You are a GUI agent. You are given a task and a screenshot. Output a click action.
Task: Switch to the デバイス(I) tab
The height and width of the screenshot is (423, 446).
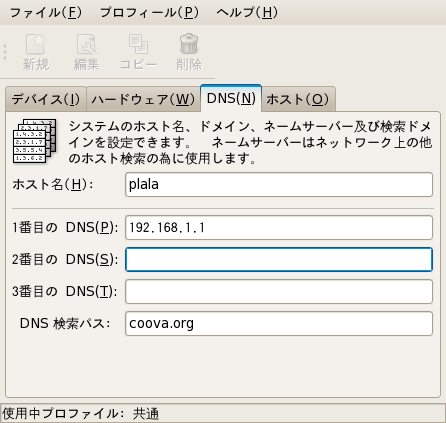tap(46, 99)
